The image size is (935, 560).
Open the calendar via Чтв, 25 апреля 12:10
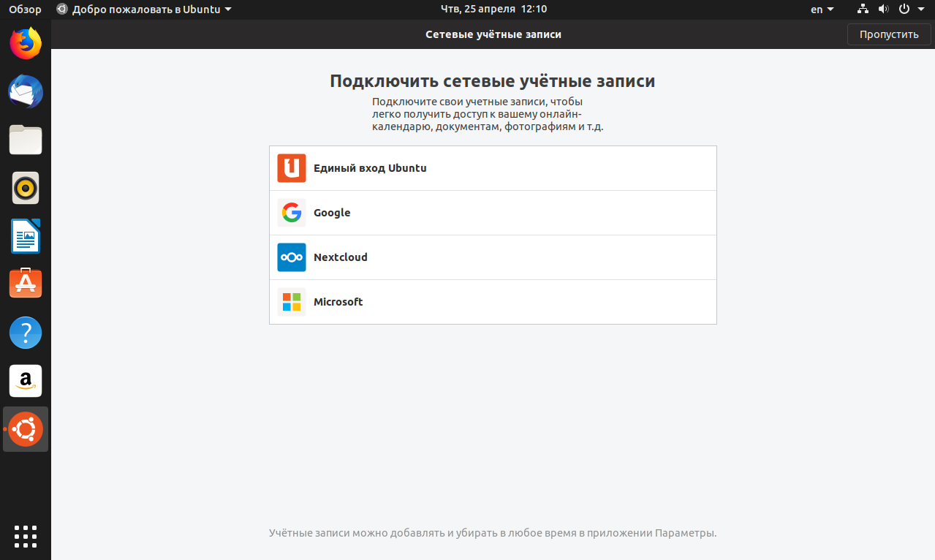(x=494, y=10)
